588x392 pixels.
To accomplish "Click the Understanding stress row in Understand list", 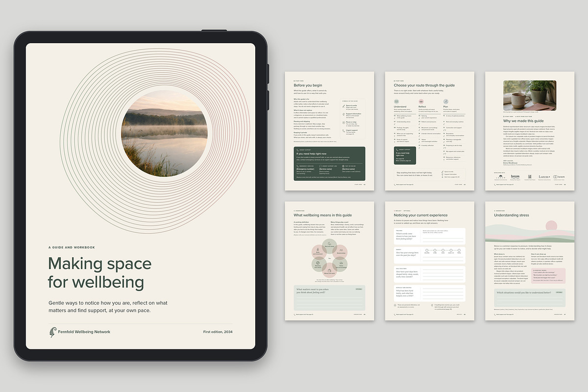I will (x=405, y=122).
